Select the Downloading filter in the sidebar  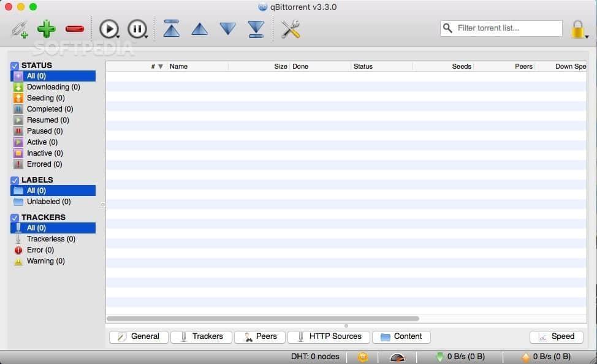click(53, 87)
